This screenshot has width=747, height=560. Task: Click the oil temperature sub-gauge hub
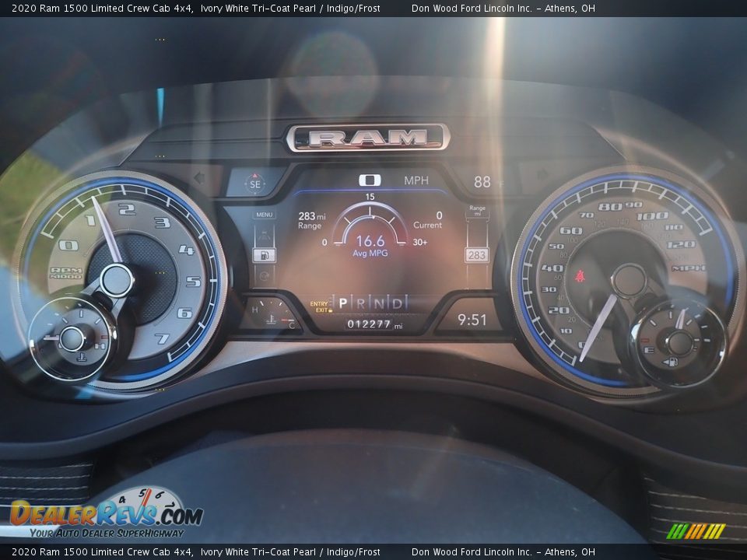(x=72, y=338)
